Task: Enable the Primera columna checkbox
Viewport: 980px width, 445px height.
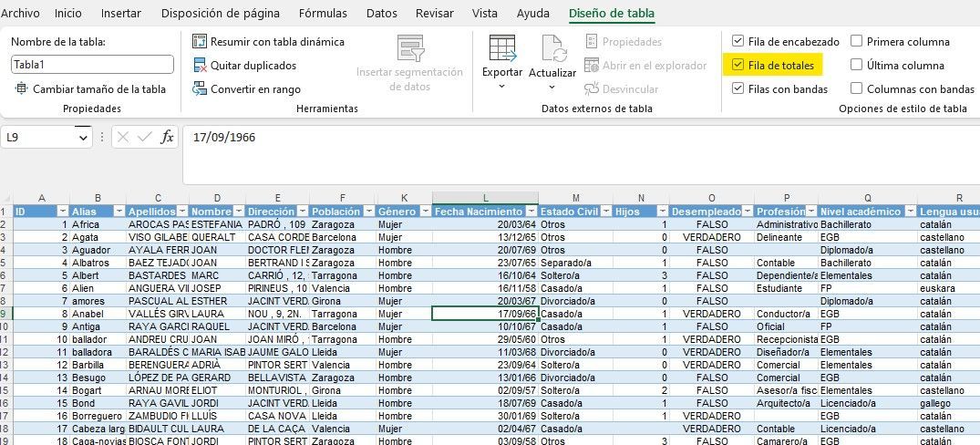Action: click(x=856, y=42)
